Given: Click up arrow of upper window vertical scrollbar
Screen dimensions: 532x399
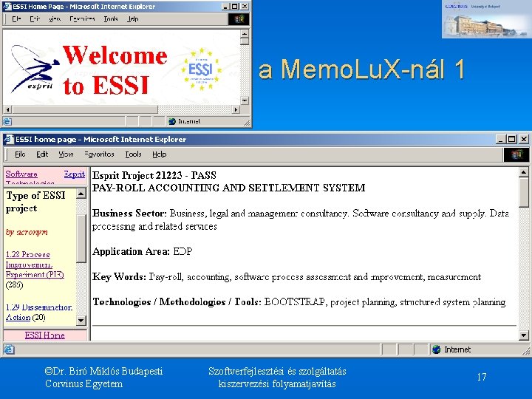Looking at the screenshot, I should (245, 34).
